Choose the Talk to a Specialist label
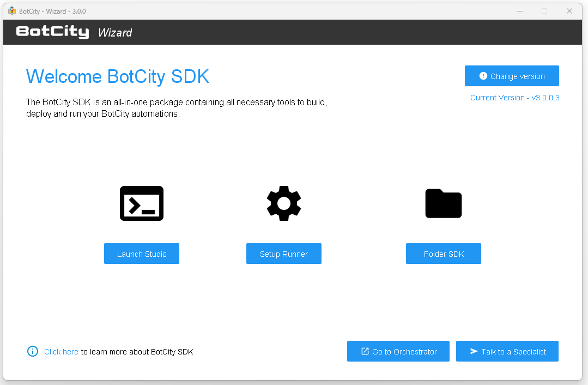Image resolution: width=588 pixels, height=385 pixels. click(x=513, y=352)
